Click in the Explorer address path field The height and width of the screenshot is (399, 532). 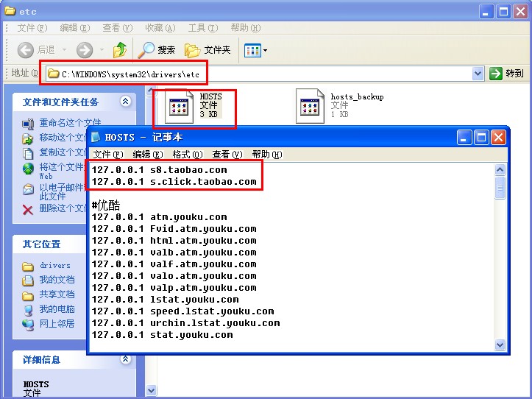coord(258,74)
